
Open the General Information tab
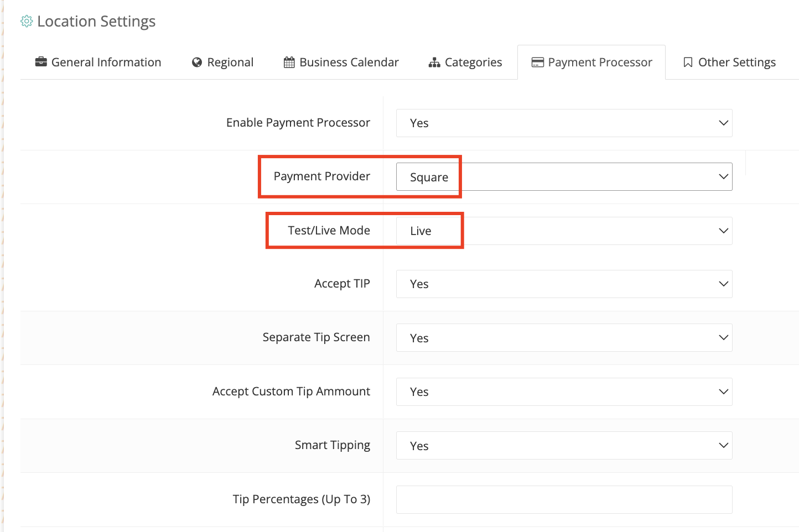98,62
